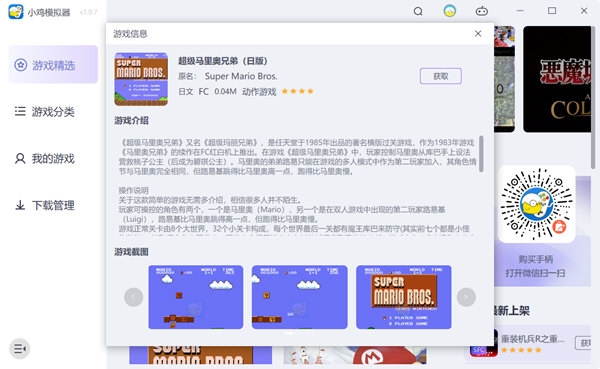Click the 最新上架 section heading
The image size is (600, 369).
[x=512, y=310]
